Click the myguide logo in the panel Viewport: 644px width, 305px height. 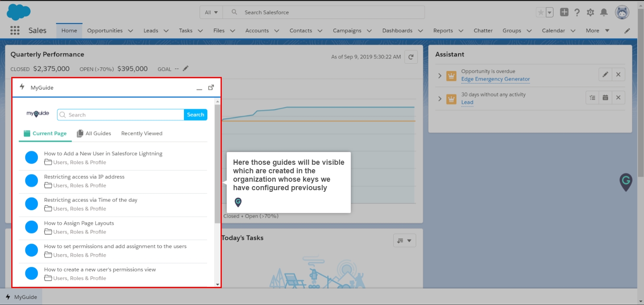(x=38, y=114)
